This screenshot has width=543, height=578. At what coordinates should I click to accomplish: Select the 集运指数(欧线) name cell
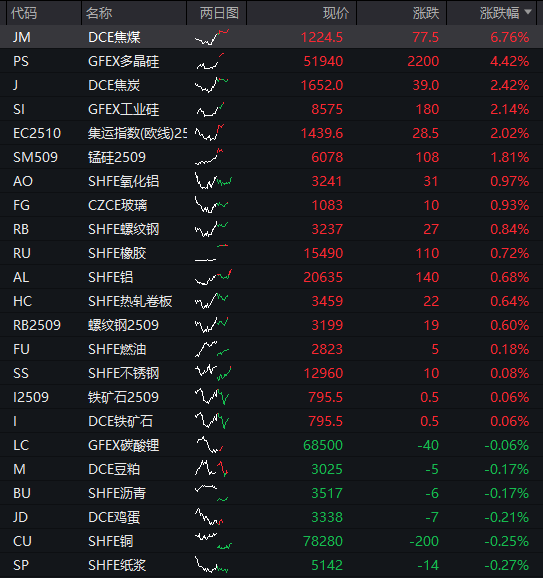(137, 133)
